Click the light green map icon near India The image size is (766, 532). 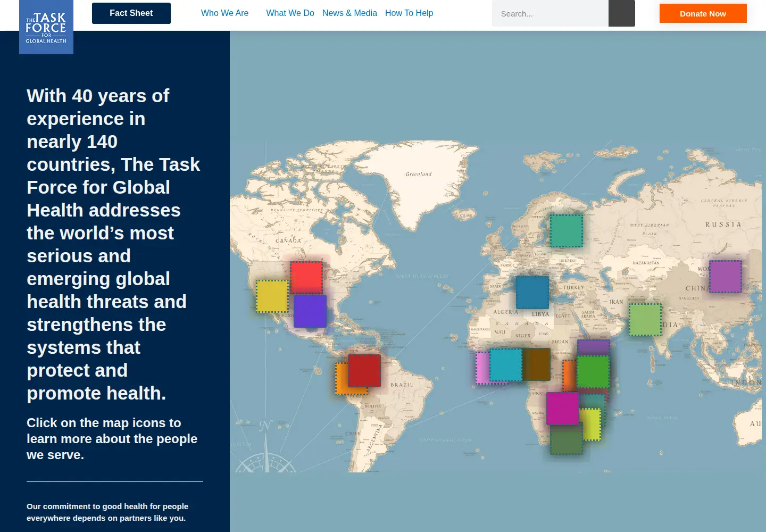[645, 320]
